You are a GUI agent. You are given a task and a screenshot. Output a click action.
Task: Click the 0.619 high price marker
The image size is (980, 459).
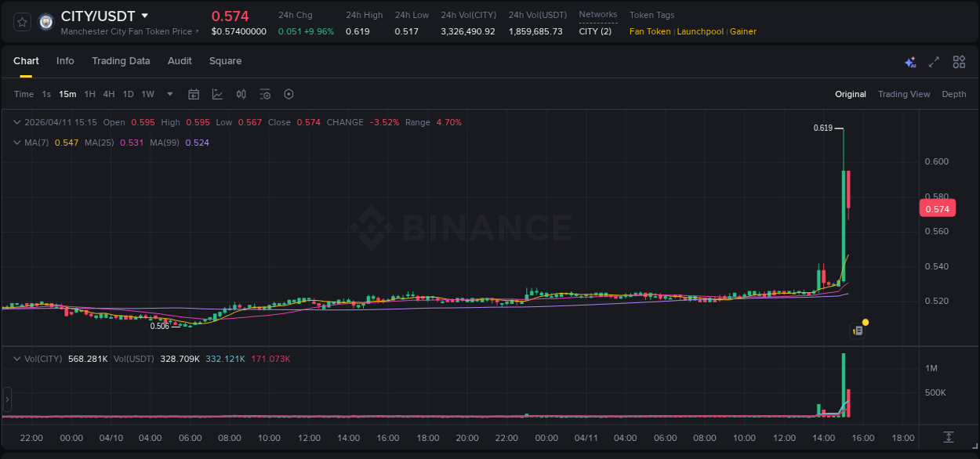pyautogui.click(x=822, y=128)
